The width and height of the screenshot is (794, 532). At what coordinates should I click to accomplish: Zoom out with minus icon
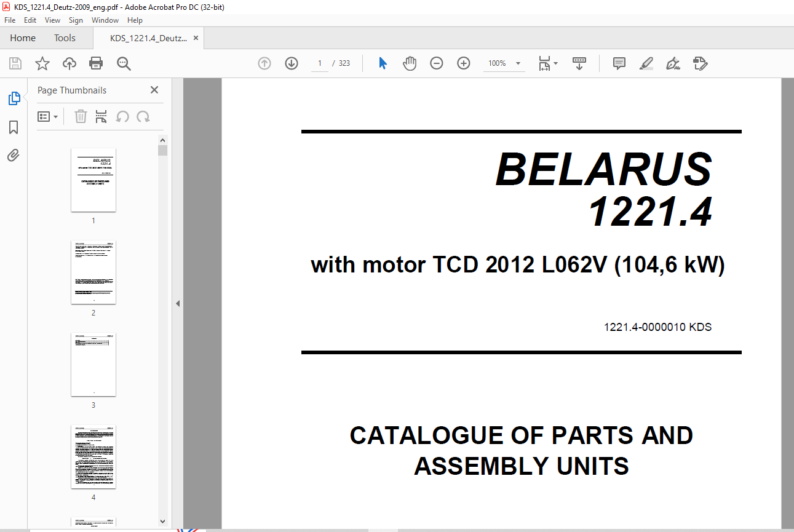pyautogui.click(x=437, y=63)
